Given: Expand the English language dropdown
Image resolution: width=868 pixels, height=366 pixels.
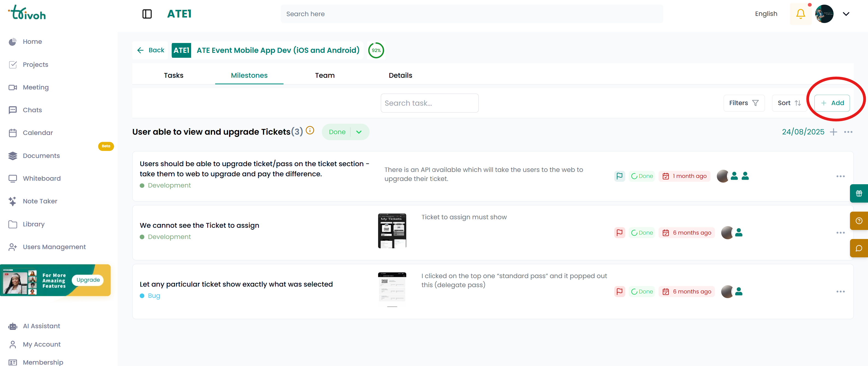Looking at the screenshot, I should tap(766, 13).
